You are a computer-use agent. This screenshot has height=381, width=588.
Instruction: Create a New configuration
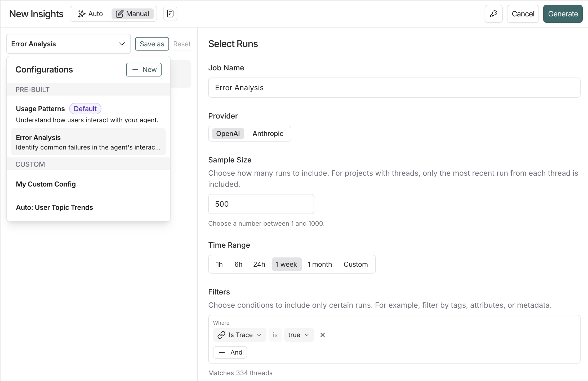coord(144,70)
